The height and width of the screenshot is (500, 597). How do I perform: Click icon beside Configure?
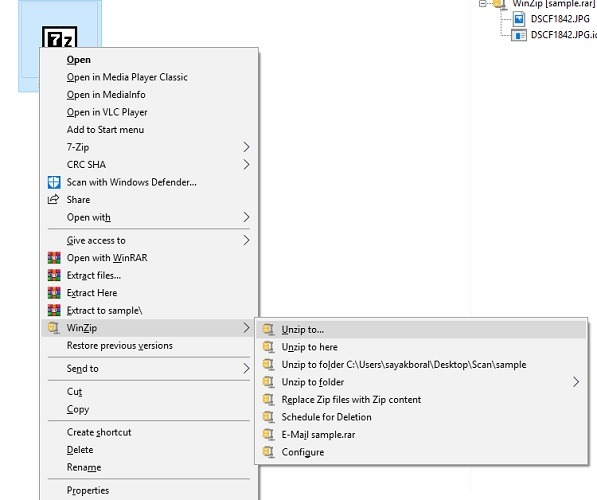(268, 452)
